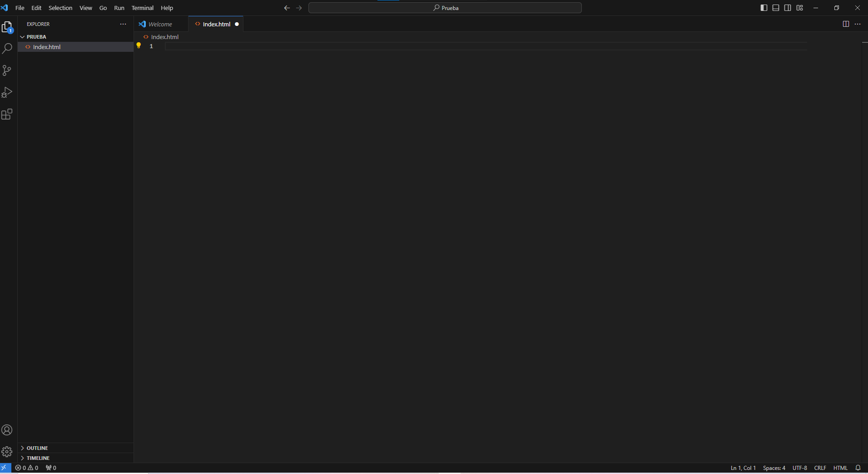Viewport: 868px width, 474px height.
Task: Go back with the left arrow
Action: (287, 8)
